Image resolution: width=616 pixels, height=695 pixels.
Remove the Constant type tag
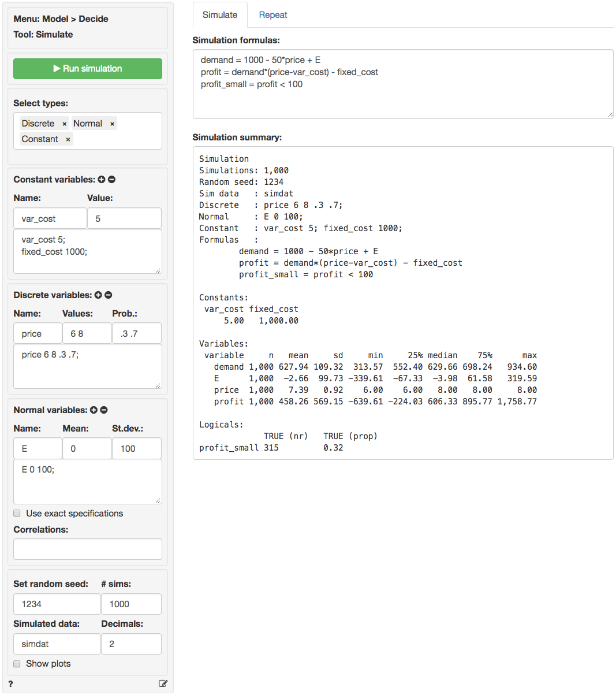[68, 139]
